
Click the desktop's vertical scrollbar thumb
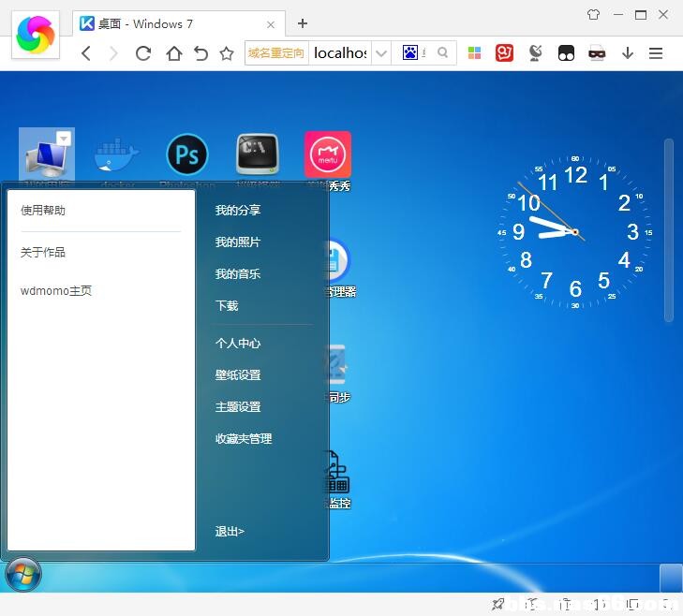pyautogui.click(x=669, y=230)
